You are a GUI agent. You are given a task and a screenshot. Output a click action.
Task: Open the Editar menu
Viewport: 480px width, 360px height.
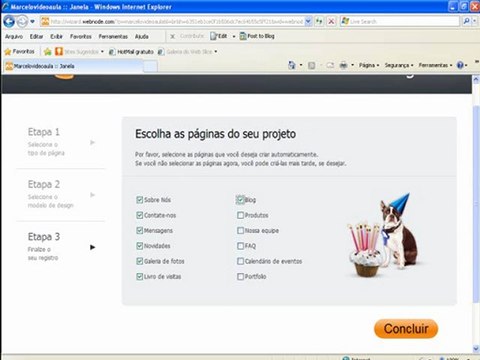point(36,36)
